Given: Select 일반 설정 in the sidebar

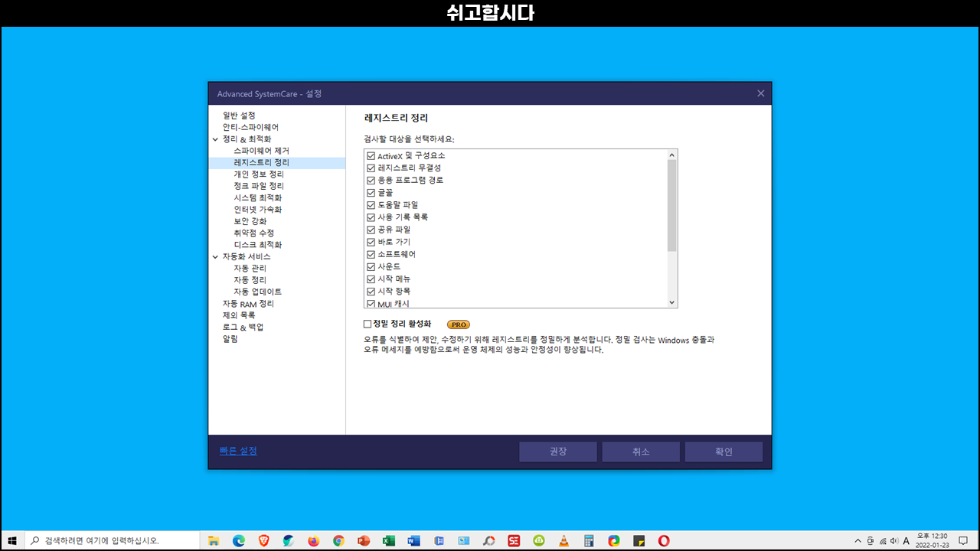Looking at the screenshot, I should point(239,116).
